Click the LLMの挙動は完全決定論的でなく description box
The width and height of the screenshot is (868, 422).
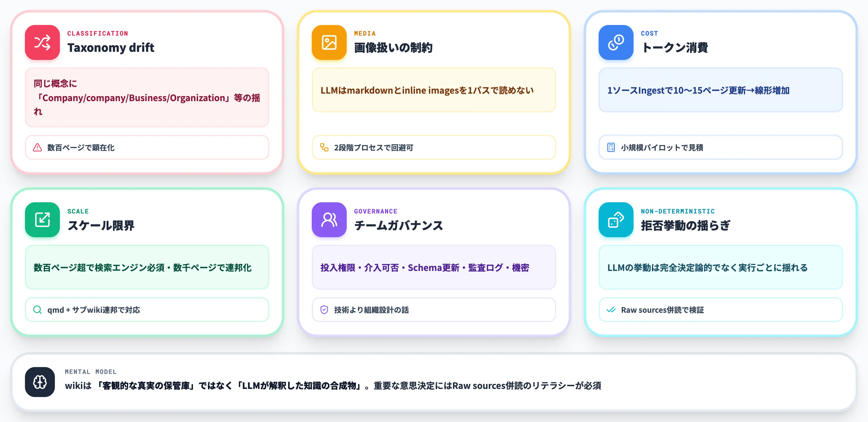(x=721, y=267)
